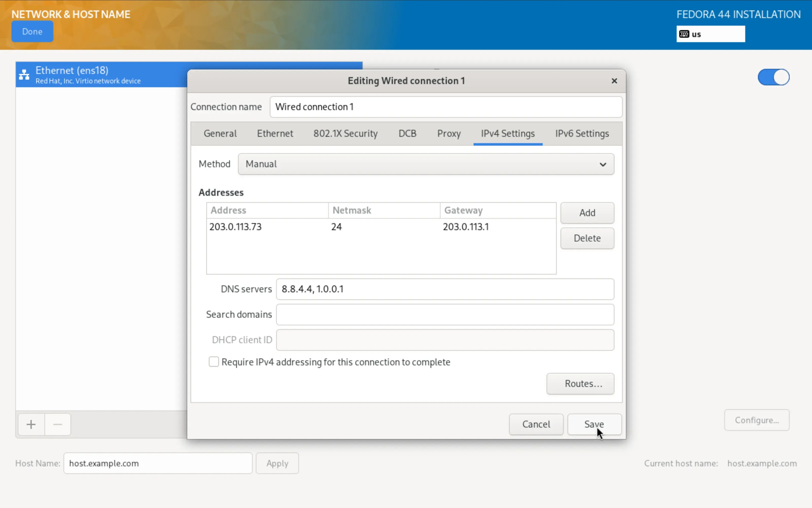
Task: Click the Add address button
Action: (x=587, y=213)
